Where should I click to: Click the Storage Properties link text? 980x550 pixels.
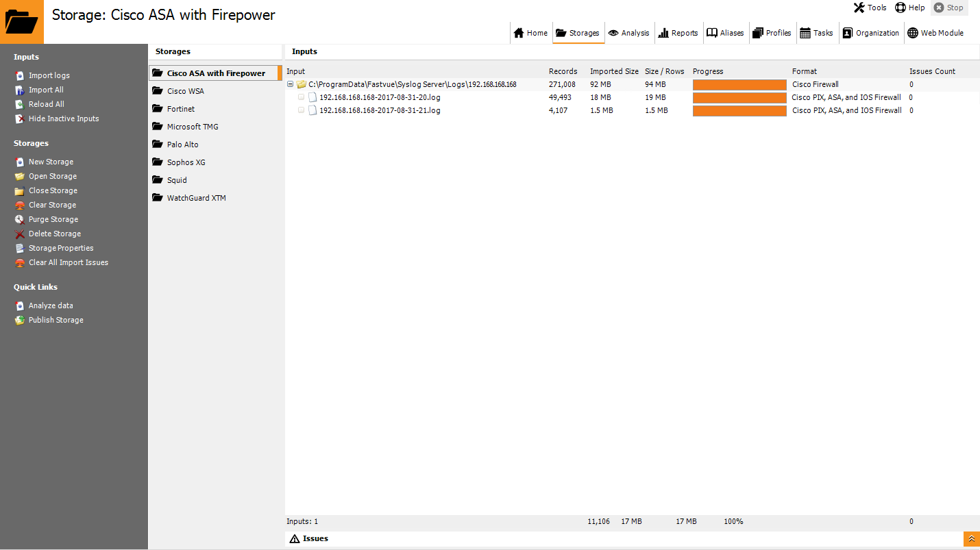pyautogui.click(x=61, y=248)
